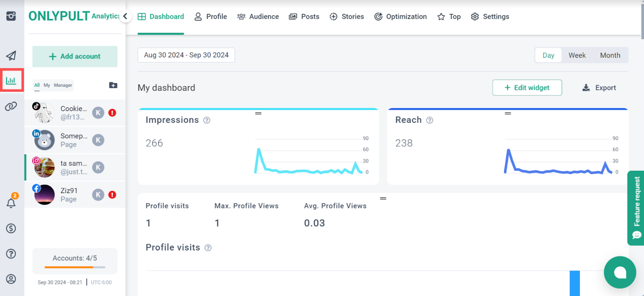Select the Day view option

(548, 55)
